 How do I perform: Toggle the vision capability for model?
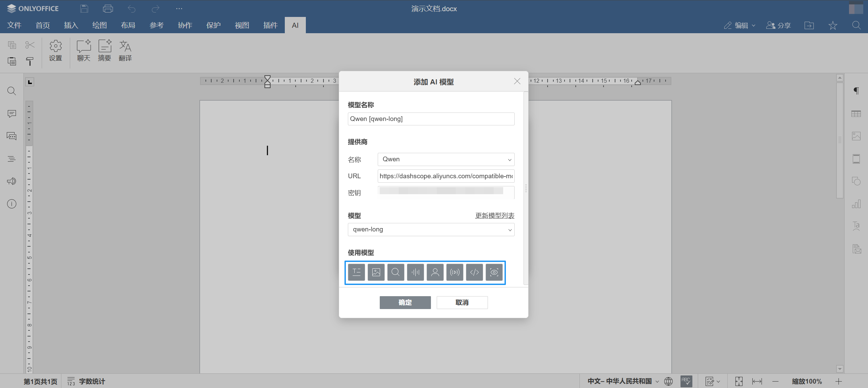coord(494,272)
